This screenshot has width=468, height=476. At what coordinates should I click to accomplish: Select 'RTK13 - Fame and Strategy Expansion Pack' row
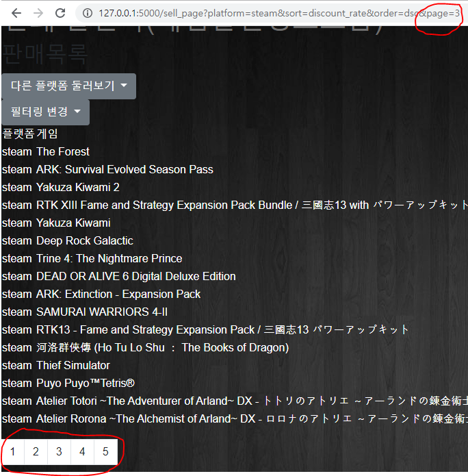[x=206, y=330]
